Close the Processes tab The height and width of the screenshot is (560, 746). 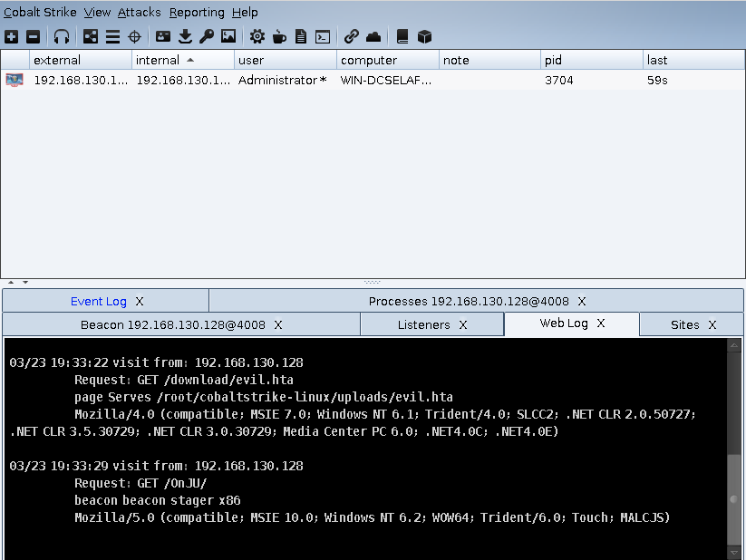pyautogui.click(x=582, y=302)
